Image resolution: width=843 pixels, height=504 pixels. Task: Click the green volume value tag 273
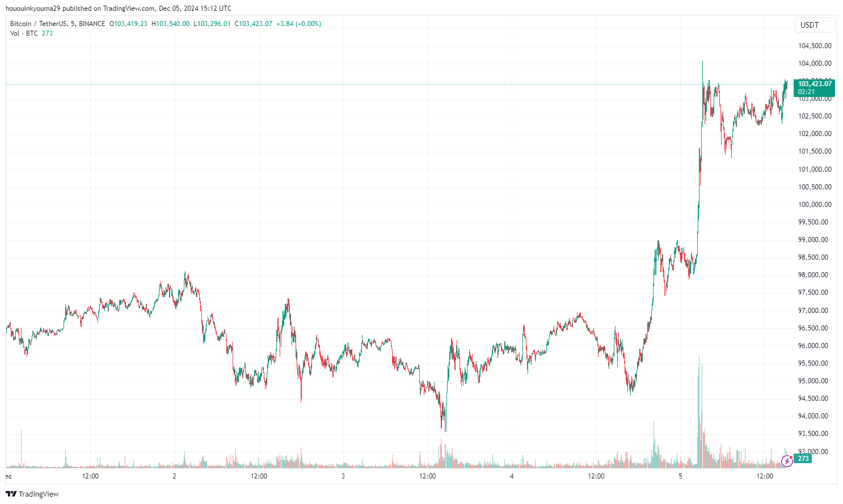coord(803,458)
